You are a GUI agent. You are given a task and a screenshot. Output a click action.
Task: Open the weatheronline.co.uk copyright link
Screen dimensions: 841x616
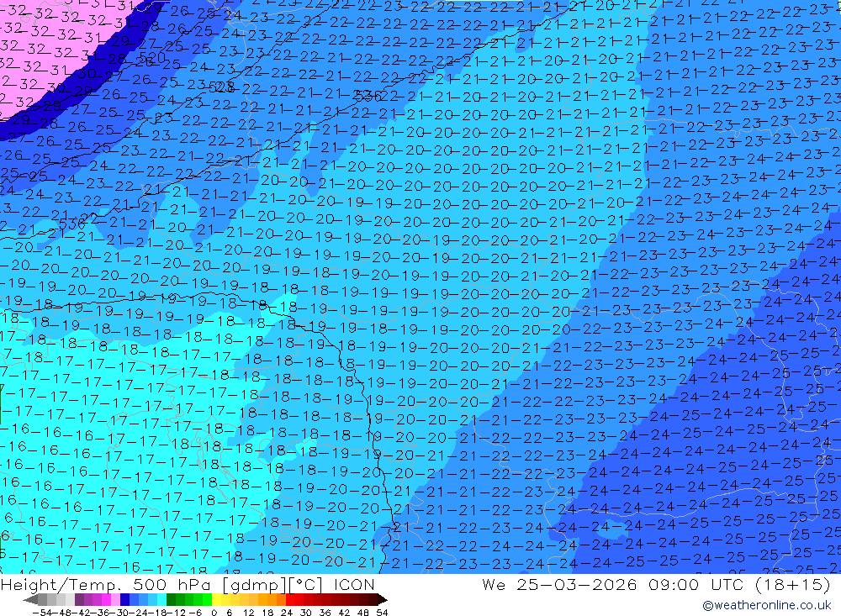pos(766,605)
